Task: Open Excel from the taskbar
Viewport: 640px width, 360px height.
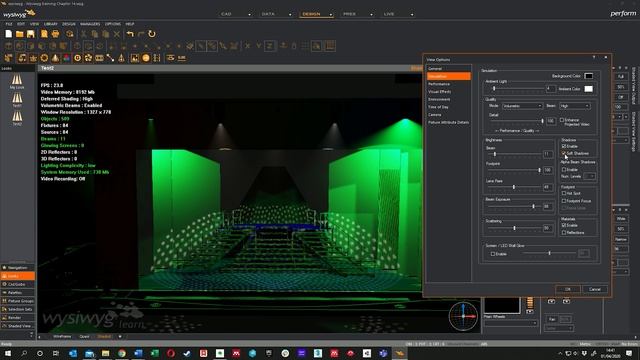Action: click(155, 353)
